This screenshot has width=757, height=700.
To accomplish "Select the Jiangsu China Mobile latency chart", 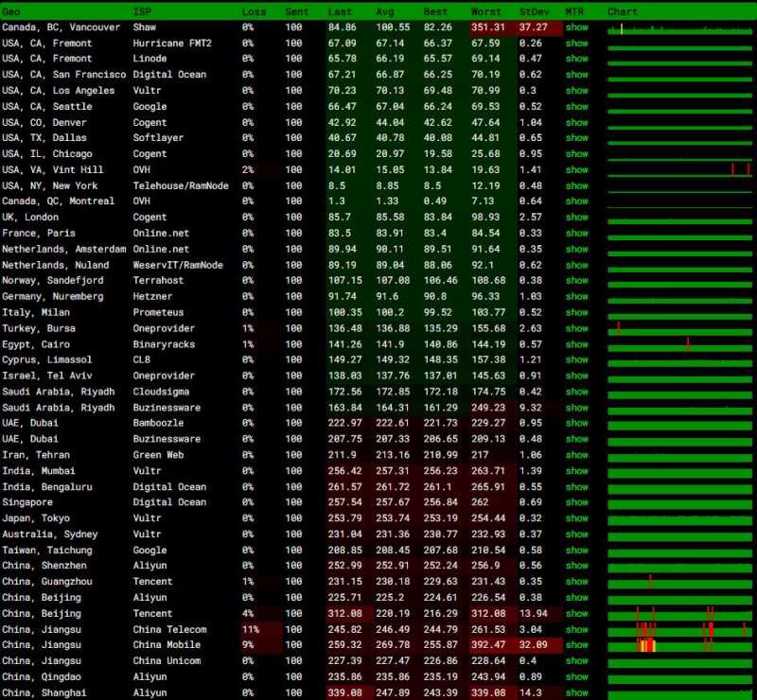I will point(679,645).
